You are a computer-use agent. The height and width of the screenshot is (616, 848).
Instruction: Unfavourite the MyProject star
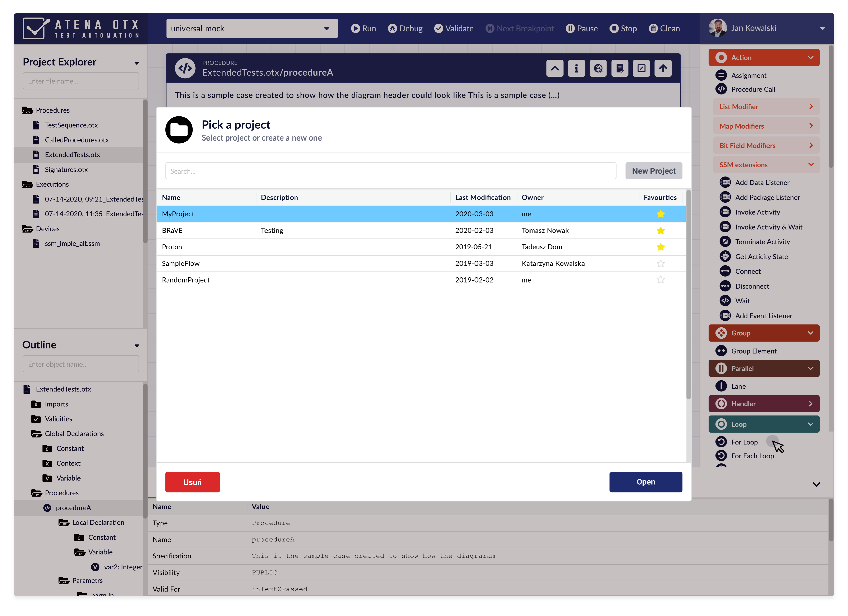click(661, 214)
